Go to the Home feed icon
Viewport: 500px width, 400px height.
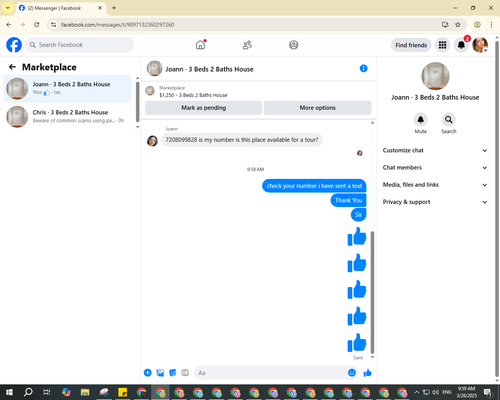(200, 45)
